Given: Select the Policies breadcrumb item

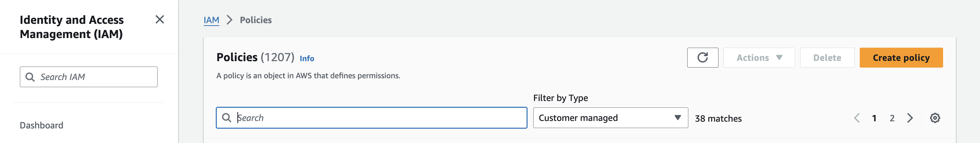Looking at the screenshot, I should pyautogui.click(x=256, y=20).
